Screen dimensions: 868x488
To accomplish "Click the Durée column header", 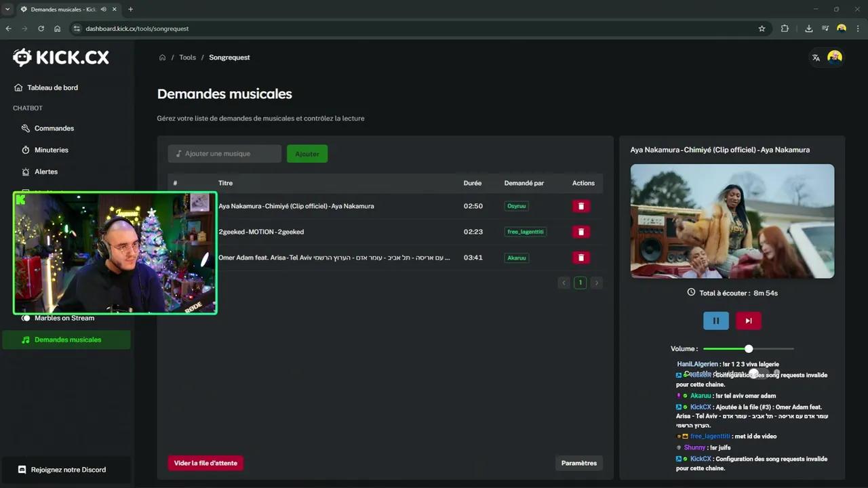I will (x=473, y=183).
